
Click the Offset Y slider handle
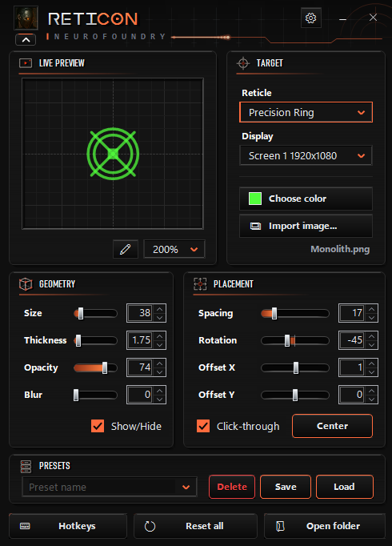(295, 395)
